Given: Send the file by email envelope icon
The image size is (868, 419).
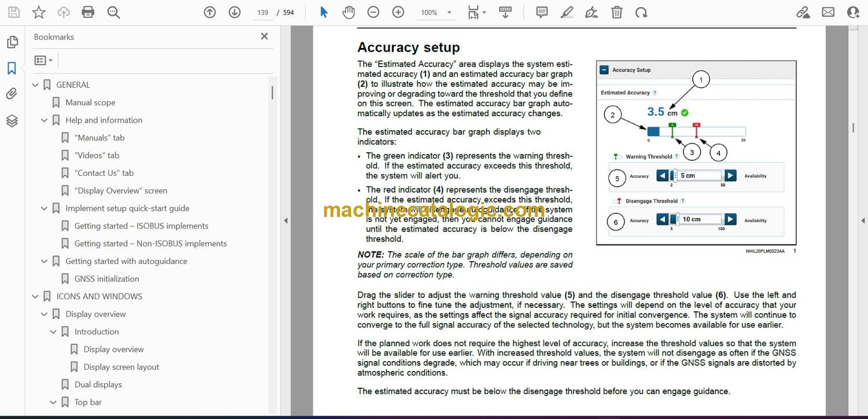Looking at the screenshot, I should pyautogui.click(x=828, y=12).
